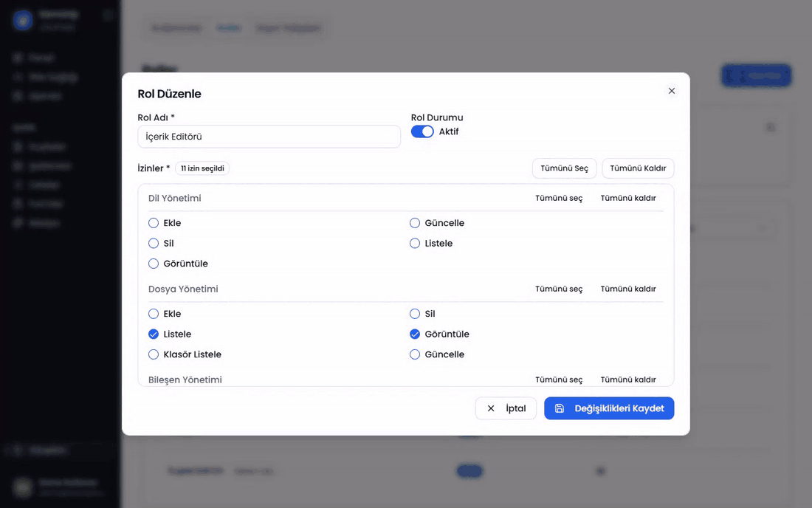Cancel the edit with the İptal button
The width and height of the screenshot is (812, 508).
pyautogui.click(x=506, y=408)
